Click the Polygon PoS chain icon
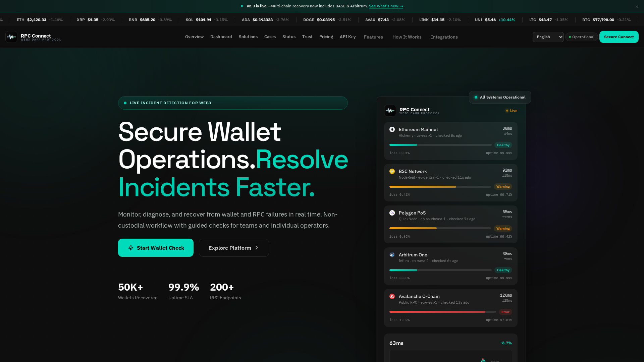Viewport: 644px width, 362px height. pos(392,213)
